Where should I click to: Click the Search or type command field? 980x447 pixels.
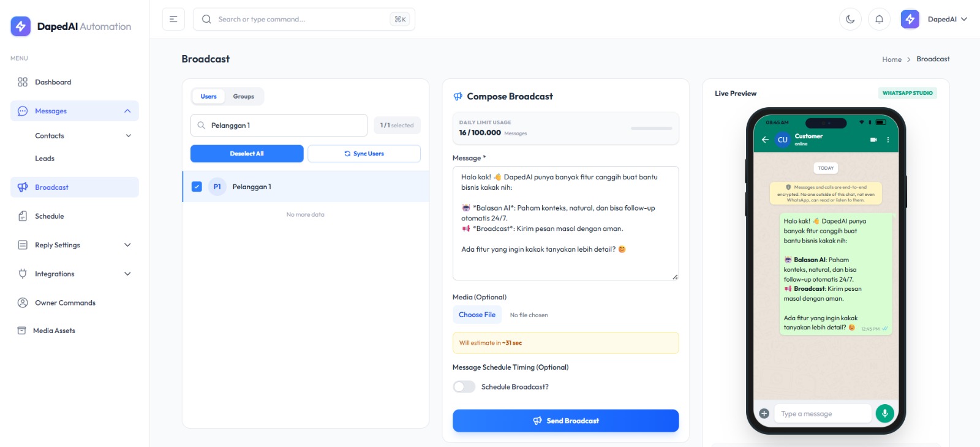tap(304, 19)
